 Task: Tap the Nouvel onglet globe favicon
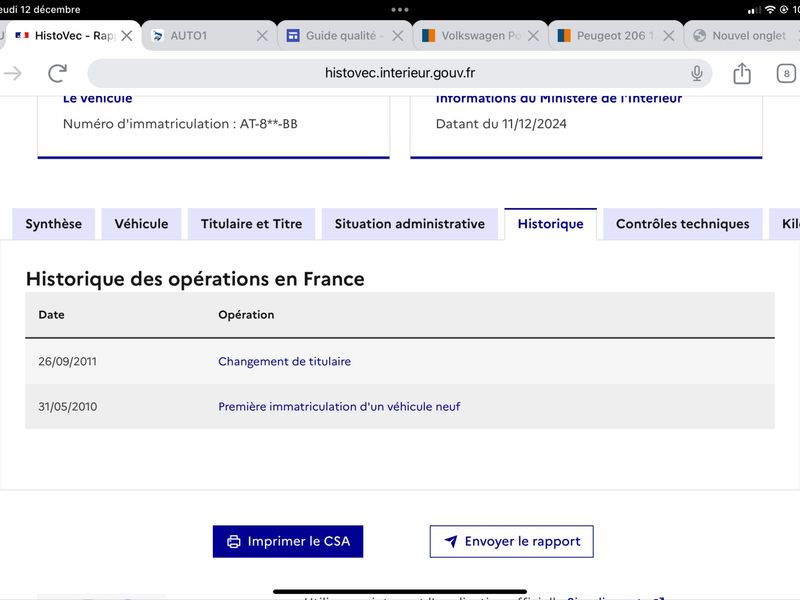point(699,36)
